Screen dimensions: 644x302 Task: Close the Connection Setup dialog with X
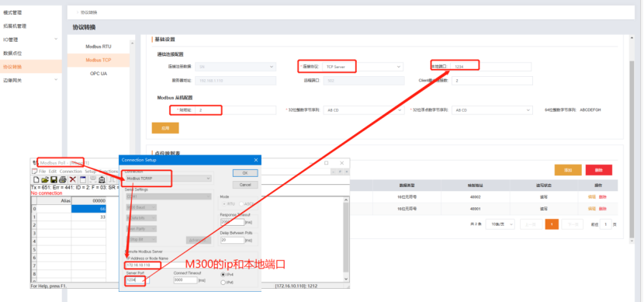click(x=256, y=160)
